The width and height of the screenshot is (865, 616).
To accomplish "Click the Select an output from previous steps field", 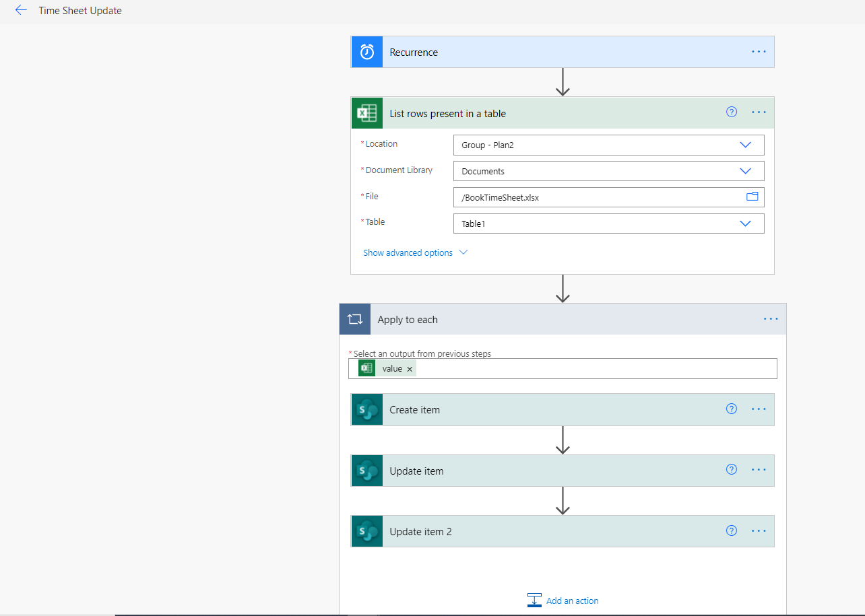I will [563, 368].
